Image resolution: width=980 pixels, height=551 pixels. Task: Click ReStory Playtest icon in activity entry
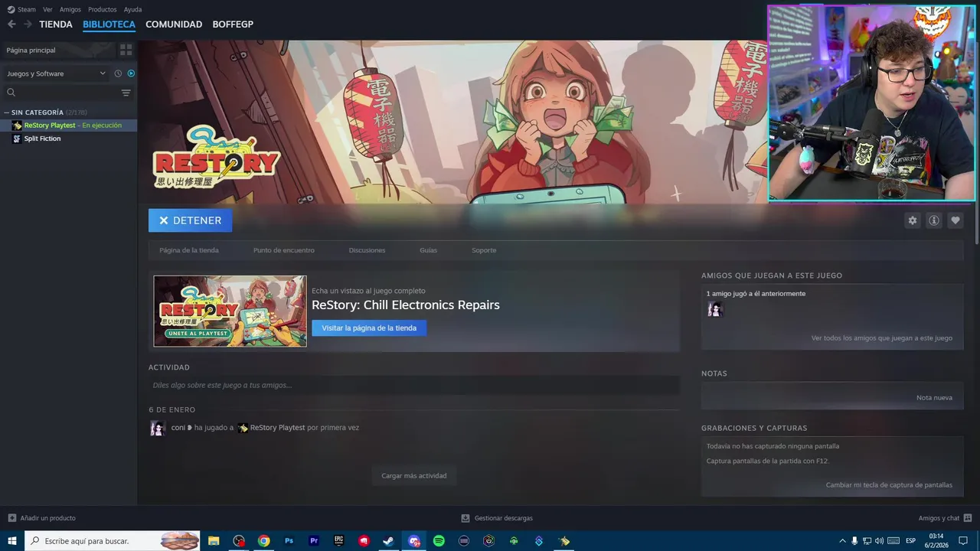pyautogui.click(x=243, y=428)
